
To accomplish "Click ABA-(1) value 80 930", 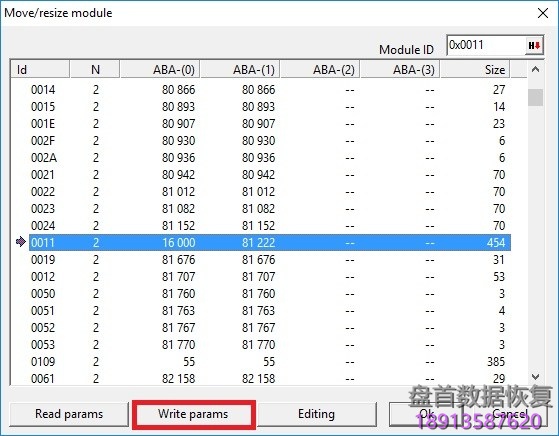I will [258, 140].
